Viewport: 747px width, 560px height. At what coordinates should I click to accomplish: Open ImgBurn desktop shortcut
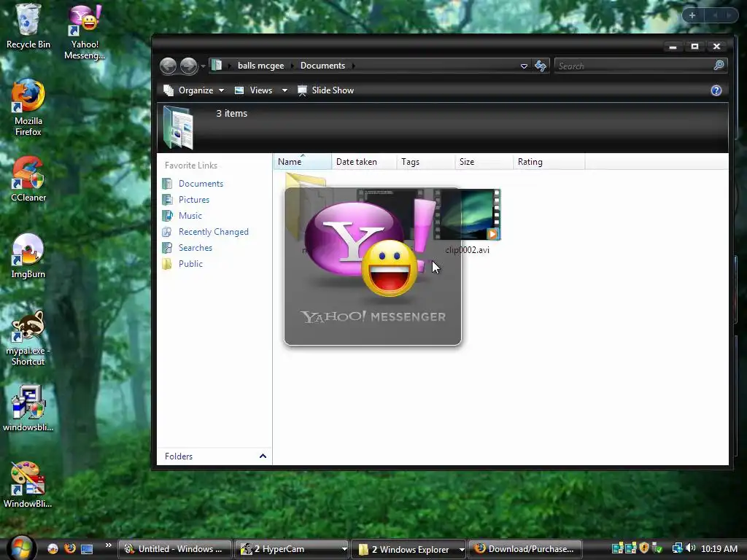[28, 256]
